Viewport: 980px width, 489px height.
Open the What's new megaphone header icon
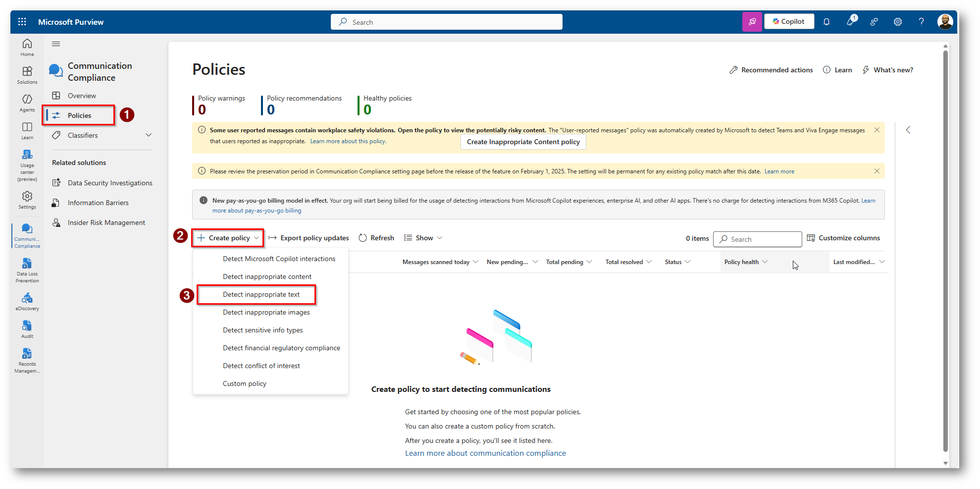[x=851, y=21]
